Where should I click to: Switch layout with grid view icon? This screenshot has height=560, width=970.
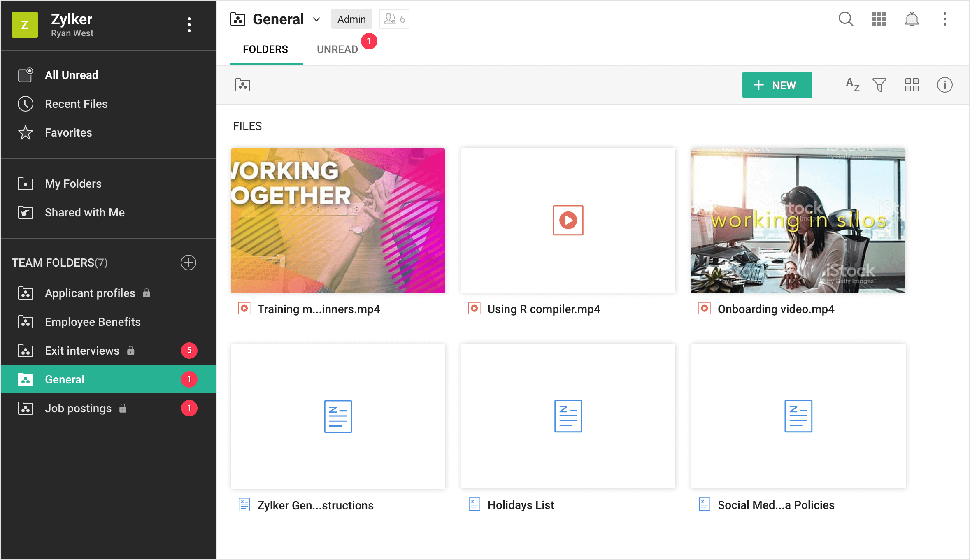click(x=912, y=85)
